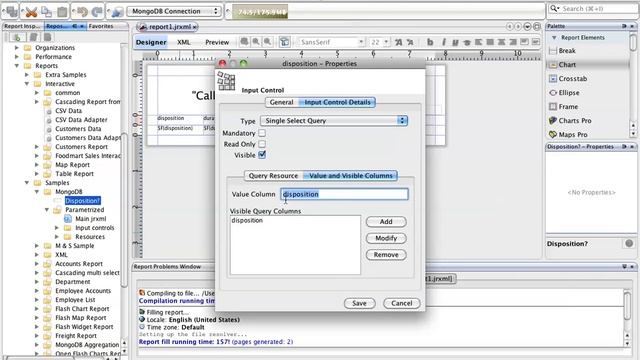The height and width of the screenshot is (360, 640).
Task: Open the report datasources icon beside connection combo
Action: pos(117,12)
